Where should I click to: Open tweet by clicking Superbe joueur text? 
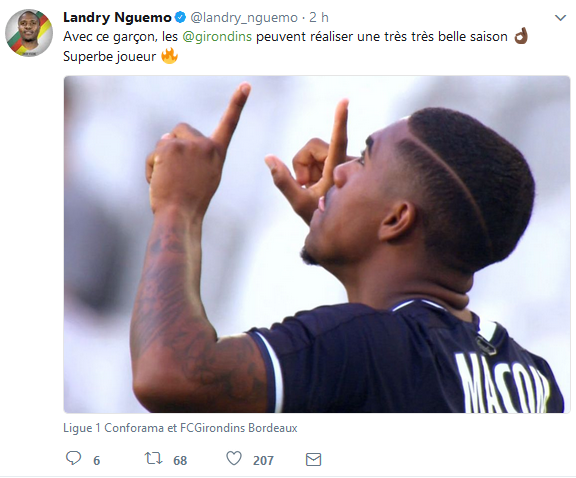109,57
